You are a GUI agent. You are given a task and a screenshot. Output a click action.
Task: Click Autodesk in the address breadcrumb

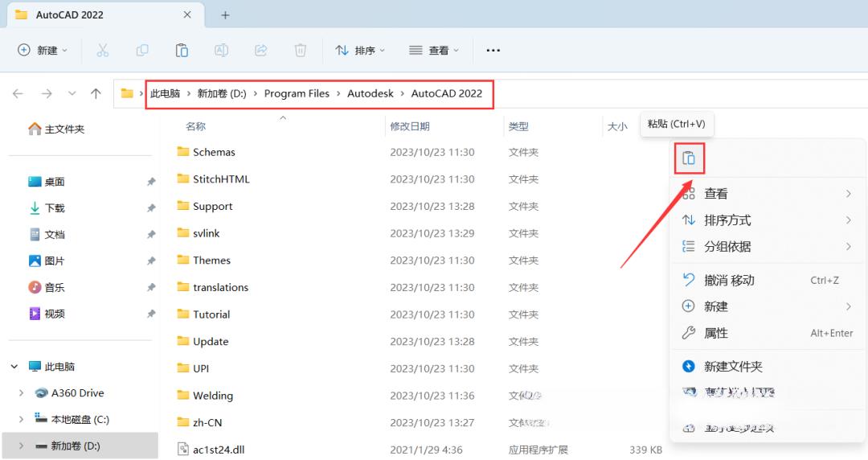pos(371,93)
